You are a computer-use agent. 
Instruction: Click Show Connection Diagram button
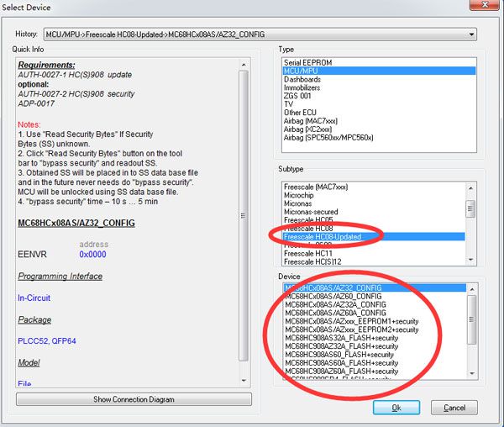pyautogui.click(x=134, y=399)
